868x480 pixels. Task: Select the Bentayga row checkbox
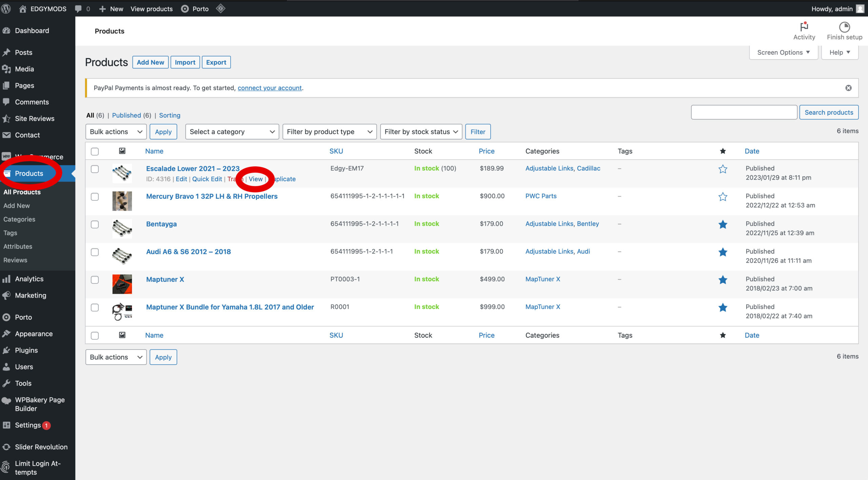pyautogui.click(x=95, y=224)
